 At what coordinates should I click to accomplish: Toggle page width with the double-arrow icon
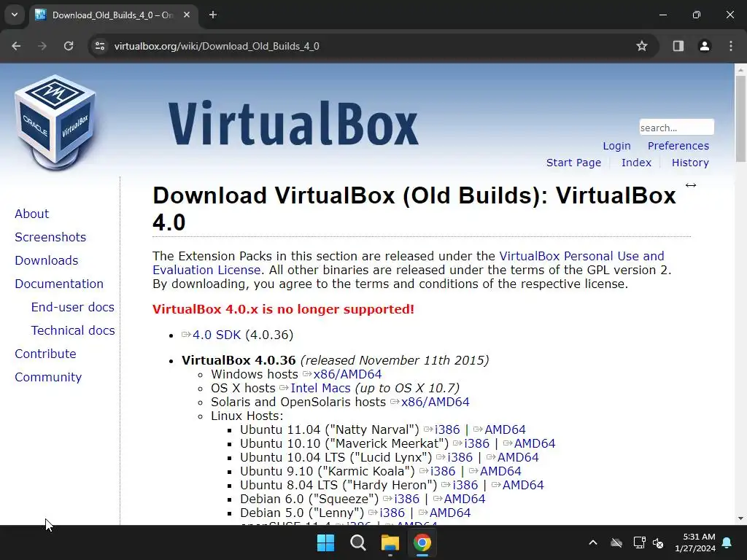(x=691, y=185)
